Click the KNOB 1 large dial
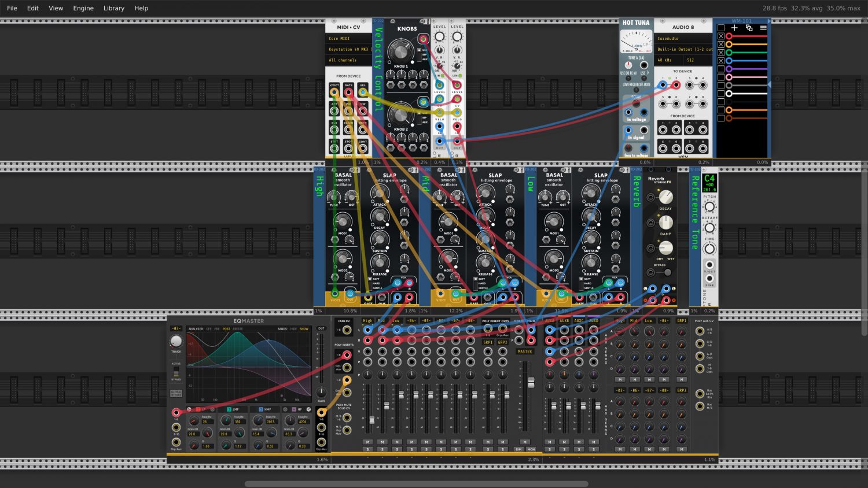This screenshot has height=488, width=868. (x=400, y=51)
